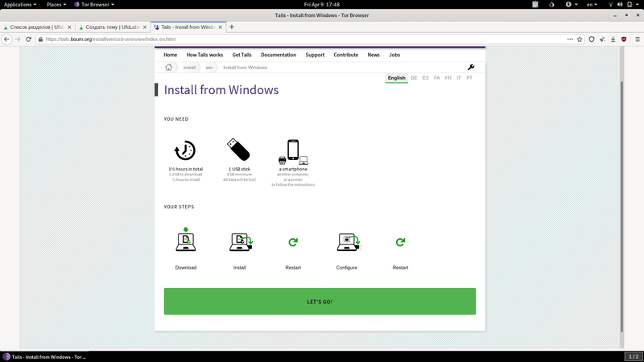Click the win breadcrumb link
Viewport: 644px width, 362px height.
[x=209, y=68]
